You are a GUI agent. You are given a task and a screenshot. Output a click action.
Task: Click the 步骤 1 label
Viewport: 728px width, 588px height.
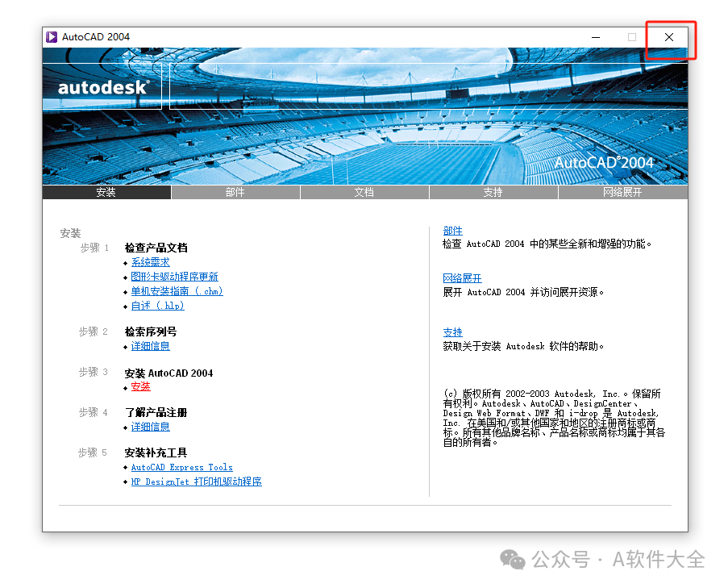click(94, 248)
